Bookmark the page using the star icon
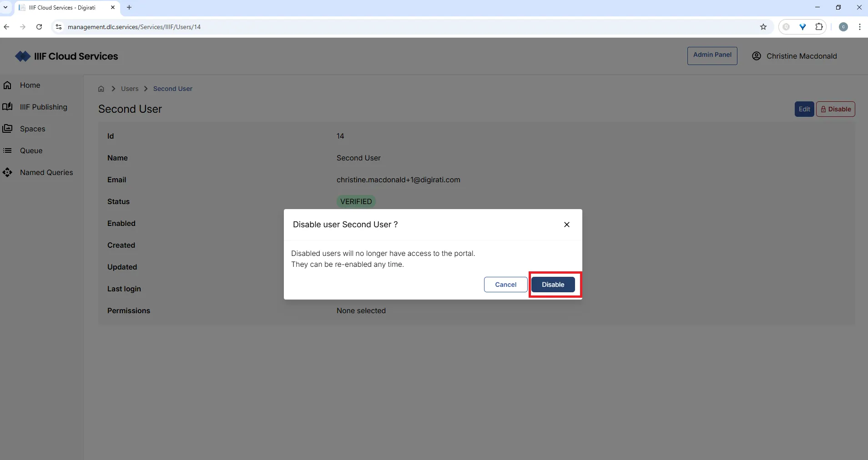This screenshot has width=868, height=460. point(763,27)
